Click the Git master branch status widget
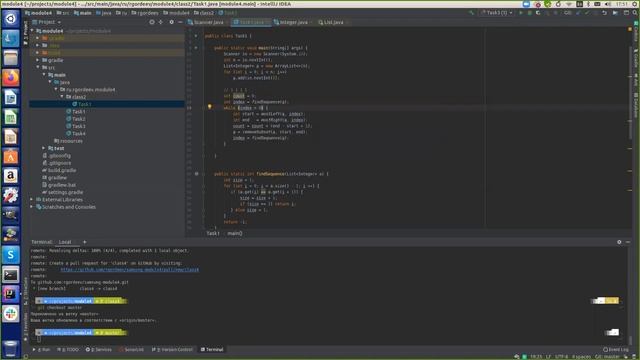The image size is (640, 360). coord(608,357)
